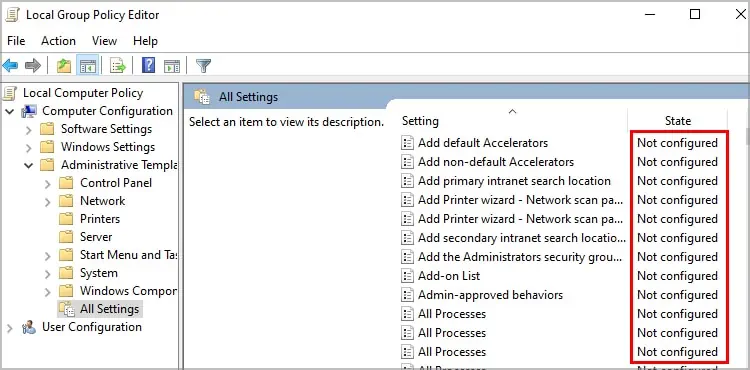Viewport: 750px width, 370px height.
Task: Open the Action menu
Action: click(58, 41)
